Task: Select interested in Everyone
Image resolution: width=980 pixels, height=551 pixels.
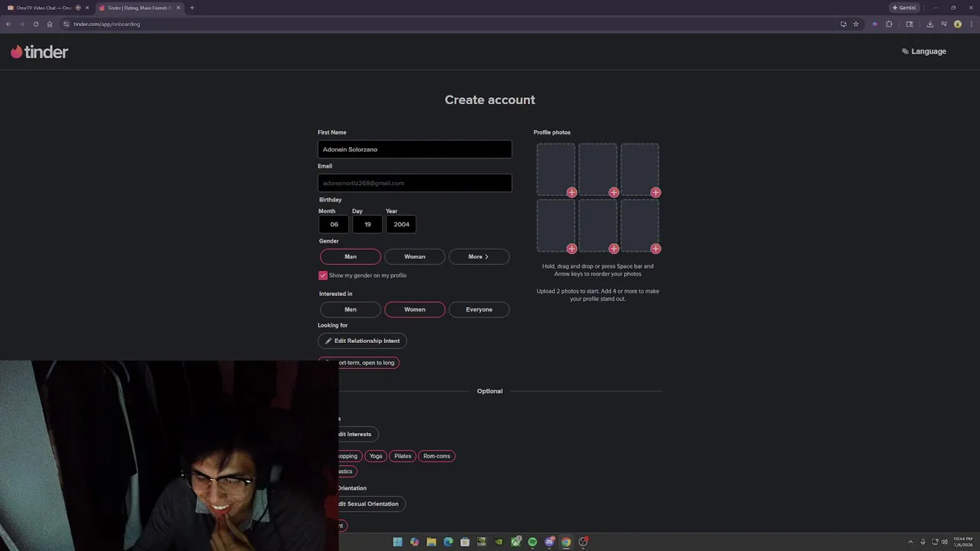Action: point(479,309)
